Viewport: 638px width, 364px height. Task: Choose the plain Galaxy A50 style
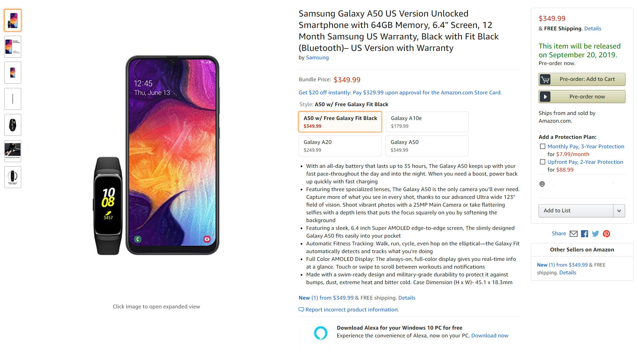pyautogui.click(x=427, y=146)
